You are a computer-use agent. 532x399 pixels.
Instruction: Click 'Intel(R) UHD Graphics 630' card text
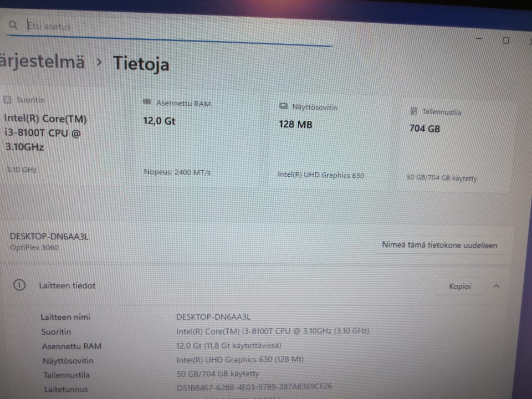(321, 175)
